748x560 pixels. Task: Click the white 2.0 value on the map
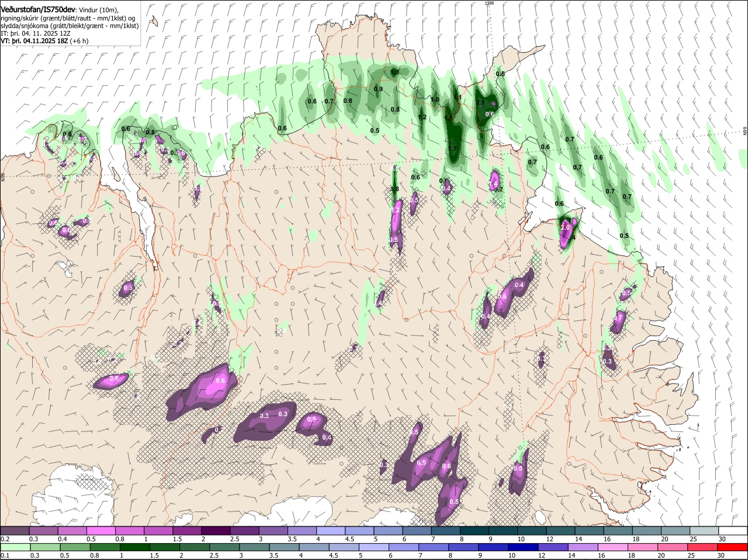coord(565,227)
